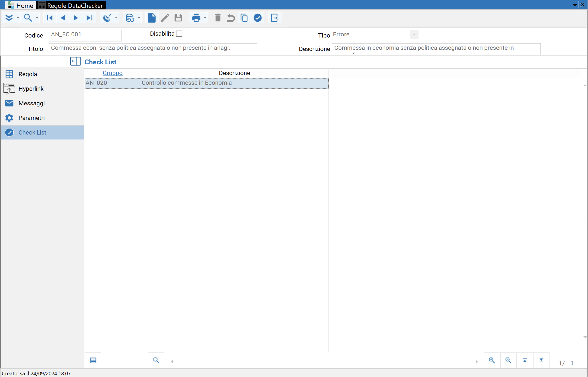Jump to the top of the grid with the arrow icon
This screenshot has height=377, width=588.
tap(525, 360)
